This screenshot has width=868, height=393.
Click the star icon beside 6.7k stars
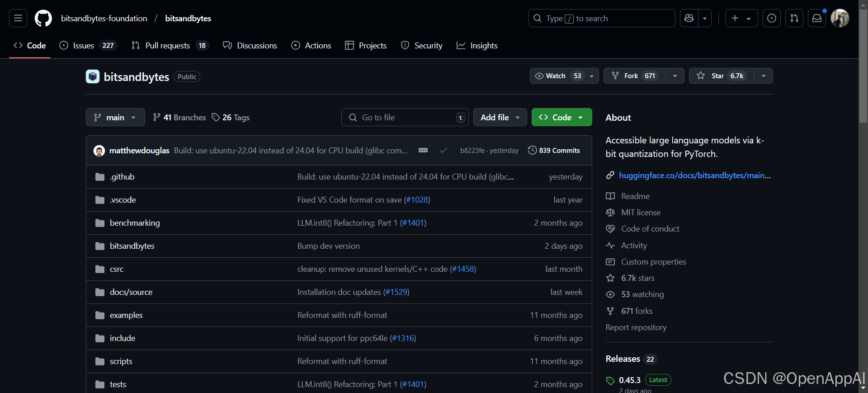point(610,278)
